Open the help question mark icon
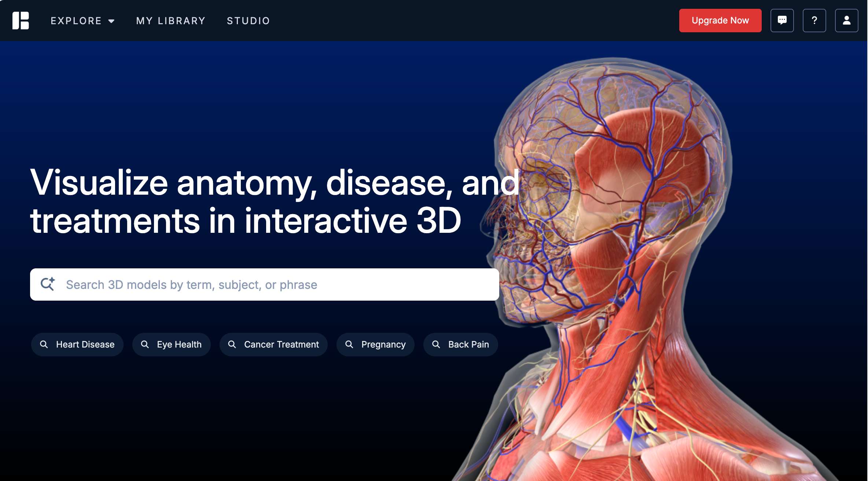868x481 pixels. (x=814, y=21)
